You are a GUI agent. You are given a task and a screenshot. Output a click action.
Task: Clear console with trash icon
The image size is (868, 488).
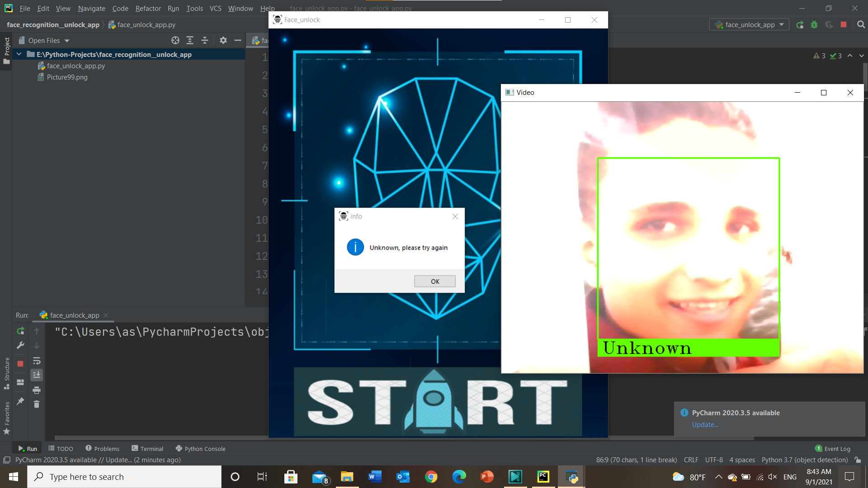point(37,404)
